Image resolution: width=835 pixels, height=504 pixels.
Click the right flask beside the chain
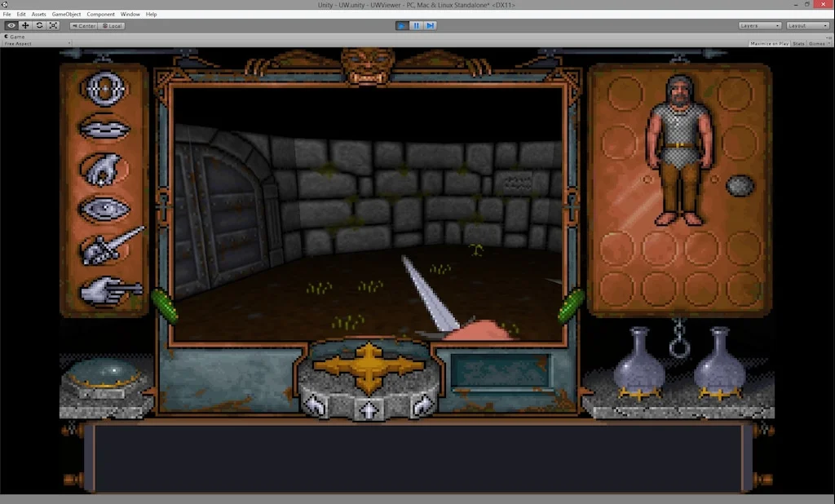720,364
